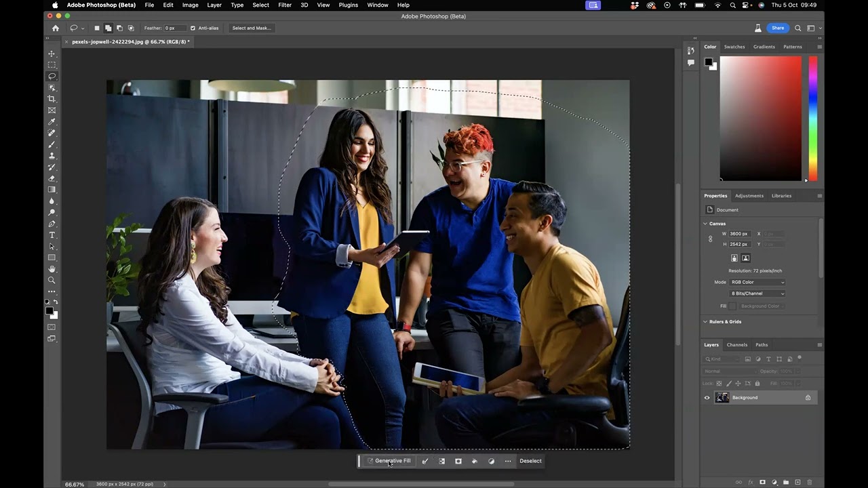This screenshot has width=868, height=488.
Task: Set canvas orientation to landscape
Action: pos(746,258)
